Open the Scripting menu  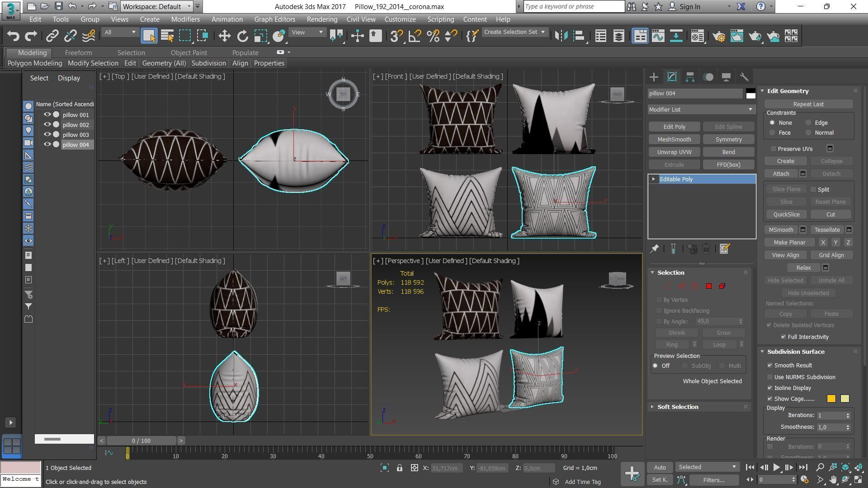coord(440,19)
